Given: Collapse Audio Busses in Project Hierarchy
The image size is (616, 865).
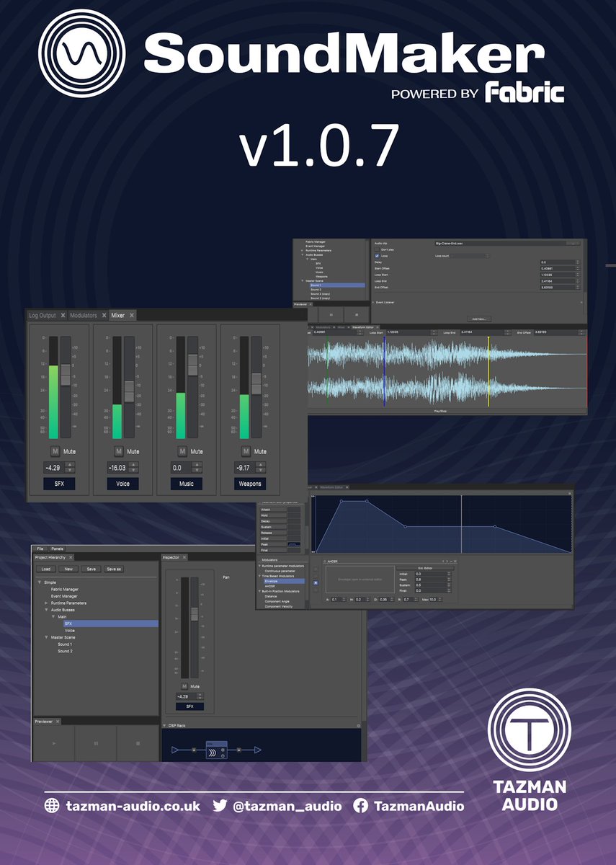Looking at the screenshot, I should pos(46,610).
